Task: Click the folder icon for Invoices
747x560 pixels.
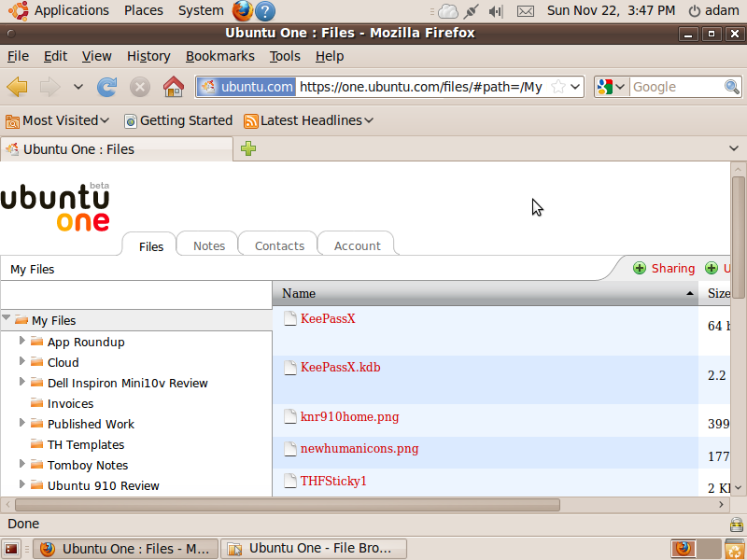Action: click(36, 403)
